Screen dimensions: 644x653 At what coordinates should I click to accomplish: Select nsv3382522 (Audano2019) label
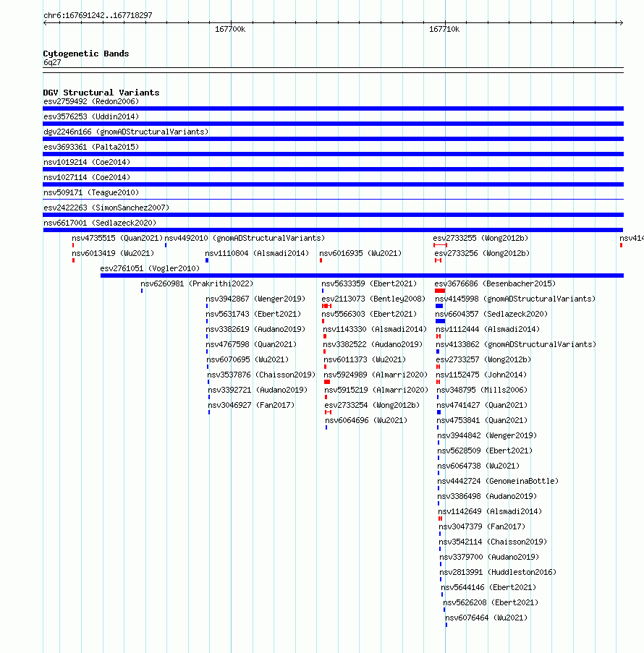coord(373,345)
